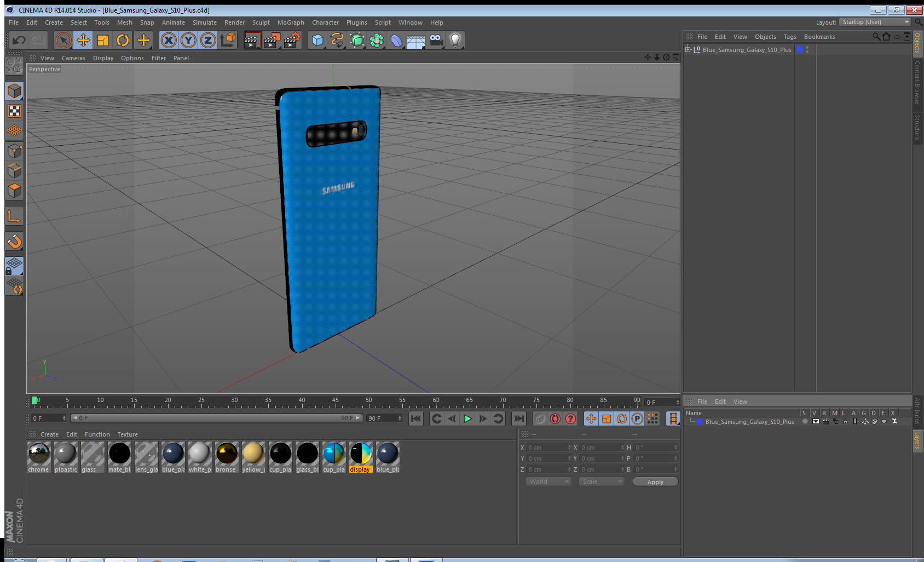Image resolution: width=924 pixels, height=562 pixels.
Task: Open array modeling objects icon
Action: coord(377,40)
